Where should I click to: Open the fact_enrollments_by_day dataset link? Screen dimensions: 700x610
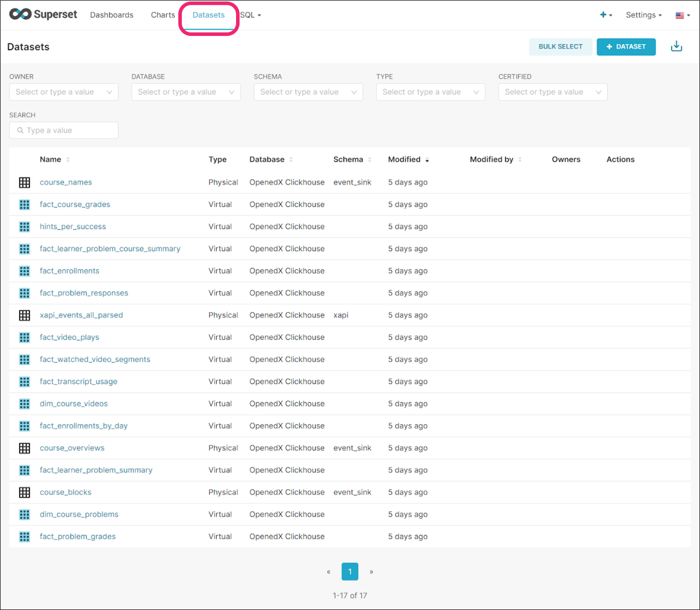tap(84, 426)
